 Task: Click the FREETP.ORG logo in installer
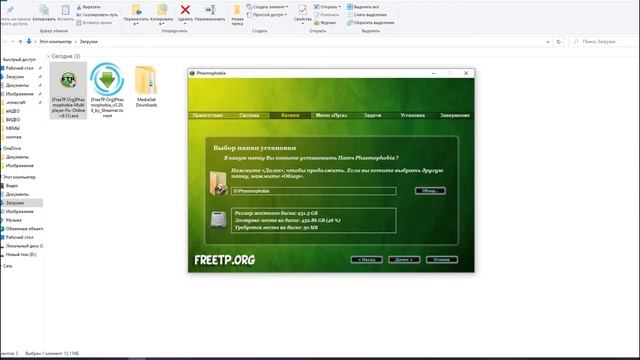click(224, 260)
